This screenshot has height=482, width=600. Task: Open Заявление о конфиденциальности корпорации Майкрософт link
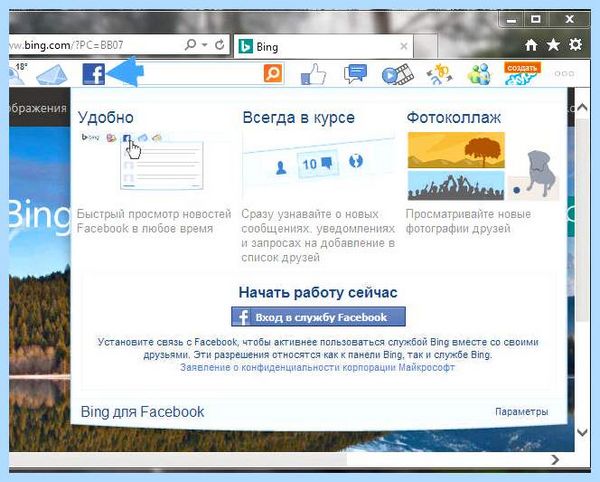(x=317, y=367)
